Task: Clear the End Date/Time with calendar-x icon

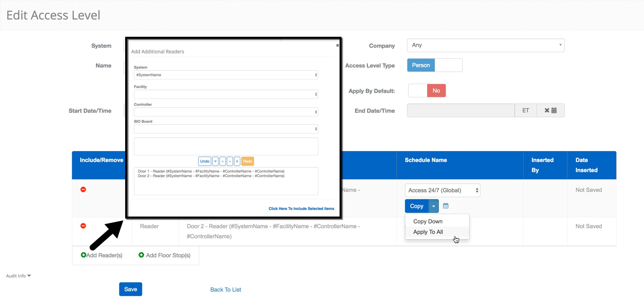Action: pos(550,111)
